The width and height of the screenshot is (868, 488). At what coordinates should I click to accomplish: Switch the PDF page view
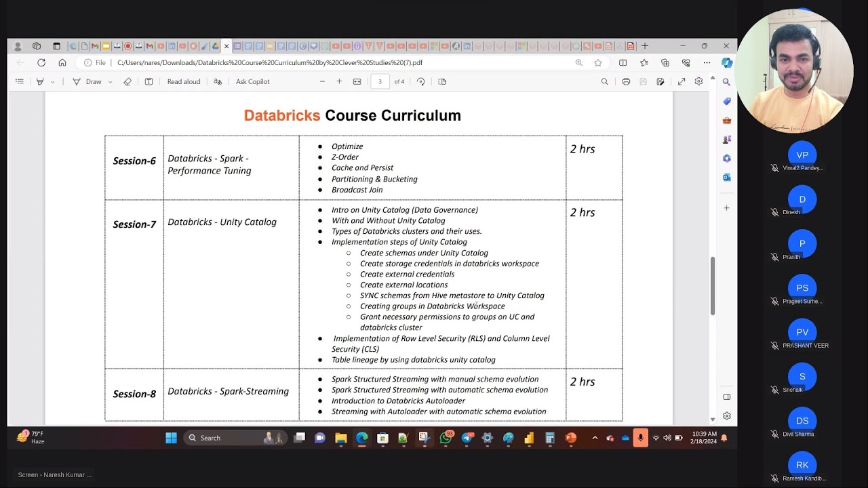click(x=443, y=81)
